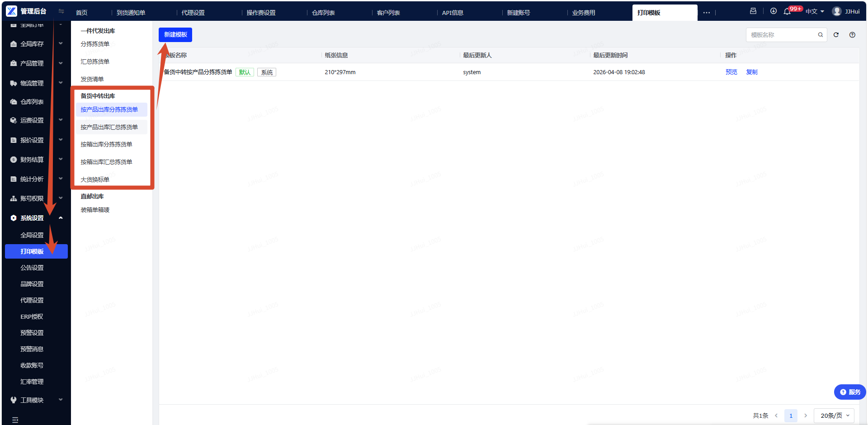Expand the 物流管理 menu chevron

pyautogui.click(x=61, y=83)
